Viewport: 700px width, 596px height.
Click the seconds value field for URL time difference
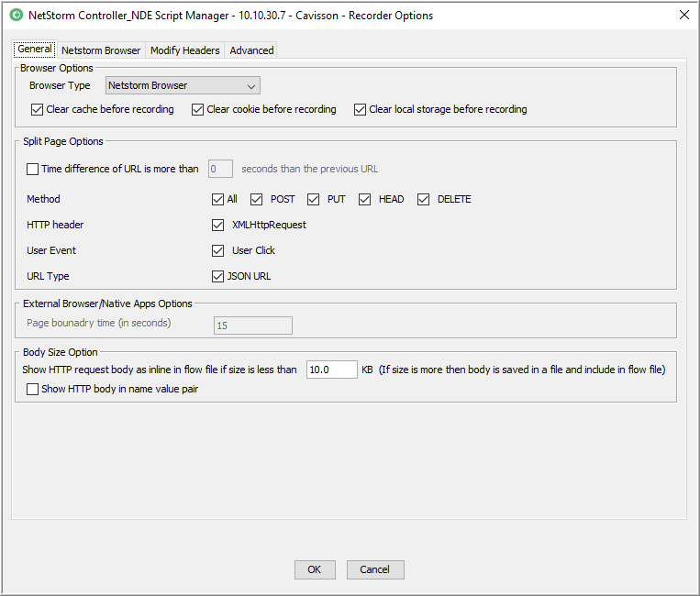pos(220,169)
